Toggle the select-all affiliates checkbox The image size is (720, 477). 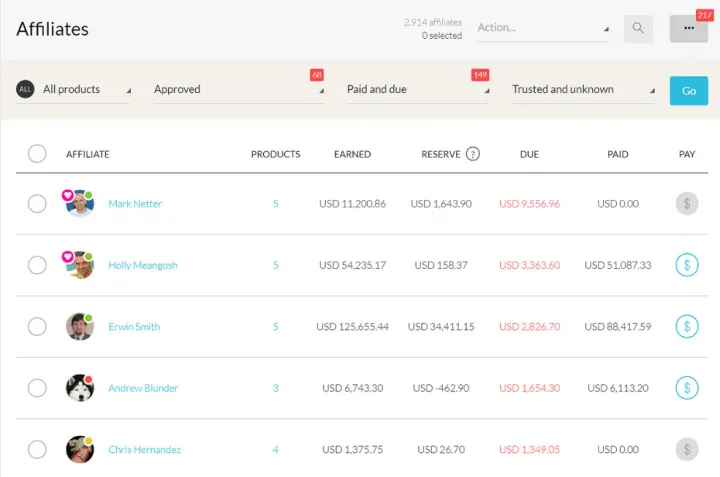click(37, 154)
